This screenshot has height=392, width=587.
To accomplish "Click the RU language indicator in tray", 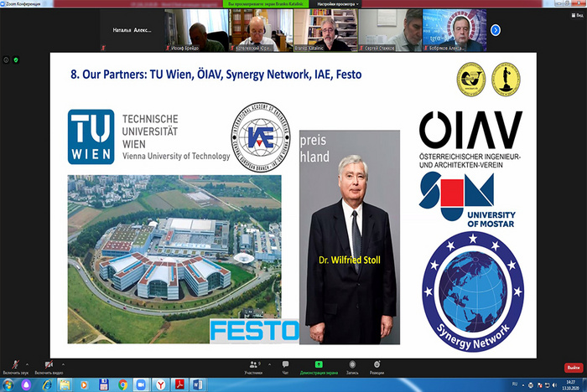I will pos(514,384).
